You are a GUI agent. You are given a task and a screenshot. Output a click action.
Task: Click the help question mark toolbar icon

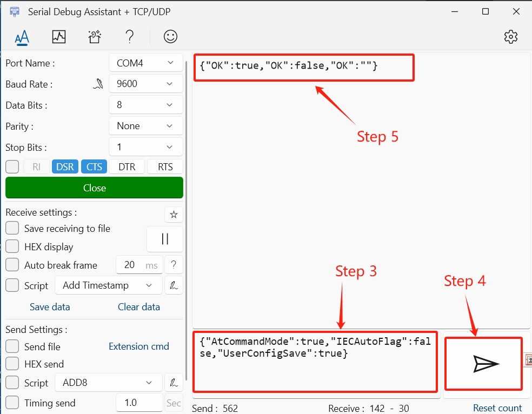[129, 37]
